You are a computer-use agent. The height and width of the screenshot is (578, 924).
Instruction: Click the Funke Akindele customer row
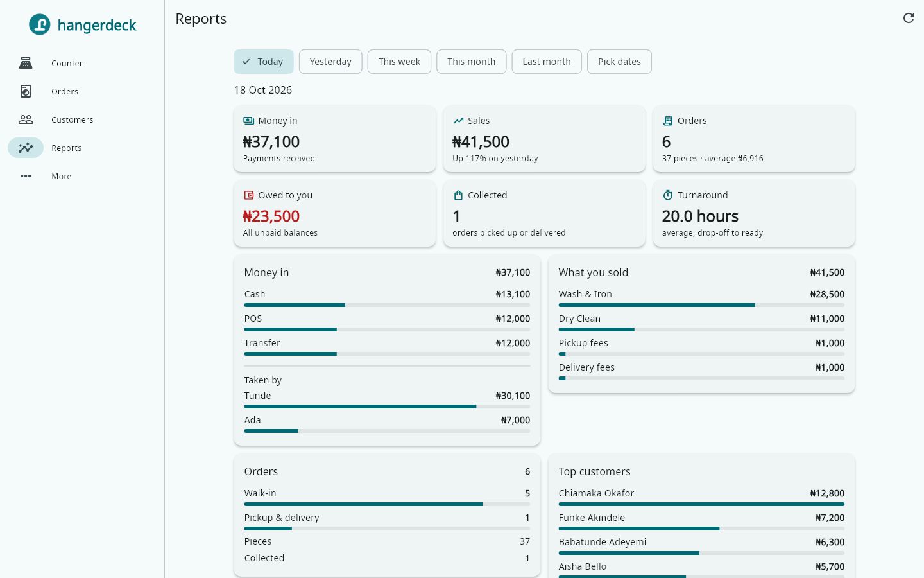pos(701,521)
